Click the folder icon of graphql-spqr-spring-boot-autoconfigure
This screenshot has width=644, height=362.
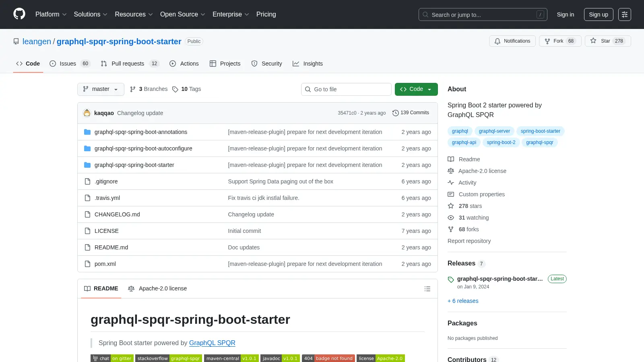pos(87,148)
